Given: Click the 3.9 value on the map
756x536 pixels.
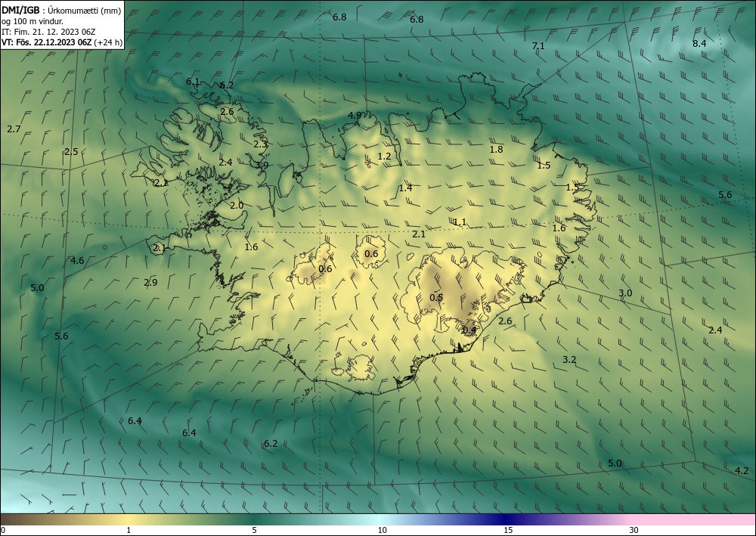Looking at the screenshot, I should point(262,165).
